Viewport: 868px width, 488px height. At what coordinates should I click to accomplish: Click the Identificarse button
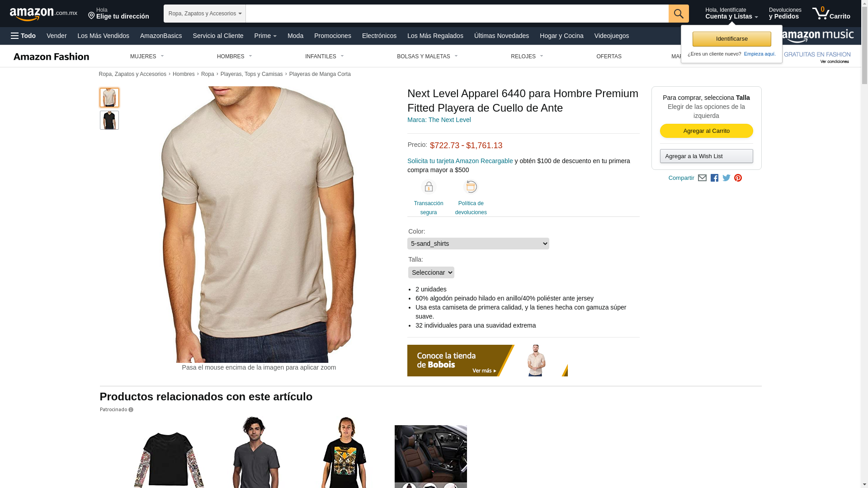pos(732,39)
